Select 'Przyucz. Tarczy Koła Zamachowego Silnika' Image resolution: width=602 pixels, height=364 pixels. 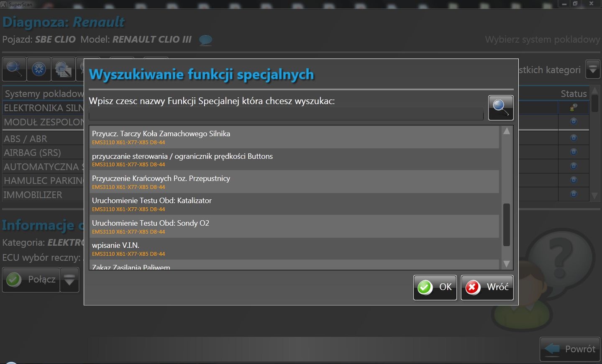(294, 137)
